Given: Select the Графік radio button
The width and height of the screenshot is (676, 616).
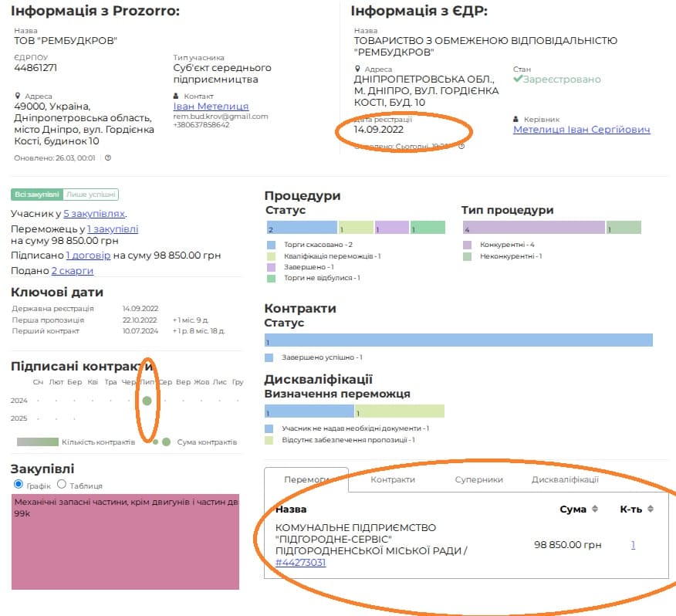Looking at the screenshot, I should 19,485.
